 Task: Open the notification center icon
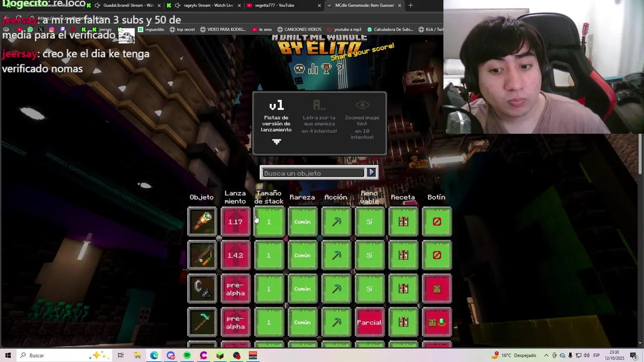[633, 355]
